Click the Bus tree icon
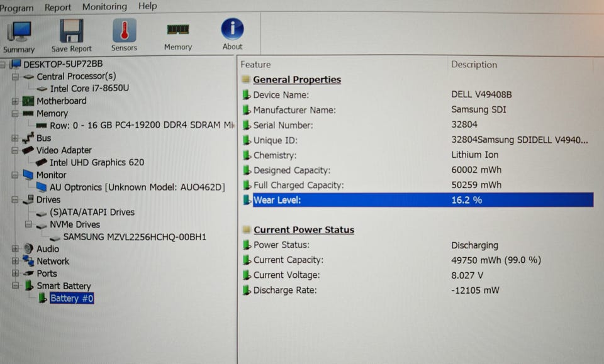 pyautogui.click(x=28, y=138)
